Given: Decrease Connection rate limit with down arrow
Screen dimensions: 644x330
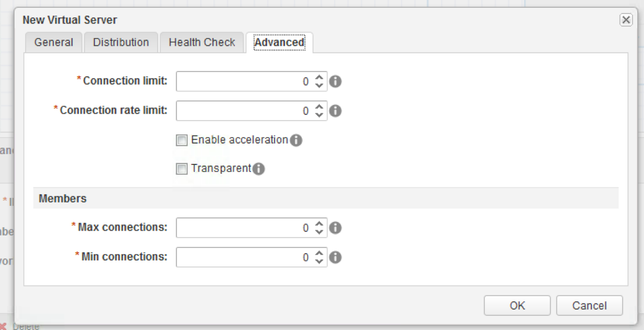Looking at the screenshot, I should [x=319, y=115].
